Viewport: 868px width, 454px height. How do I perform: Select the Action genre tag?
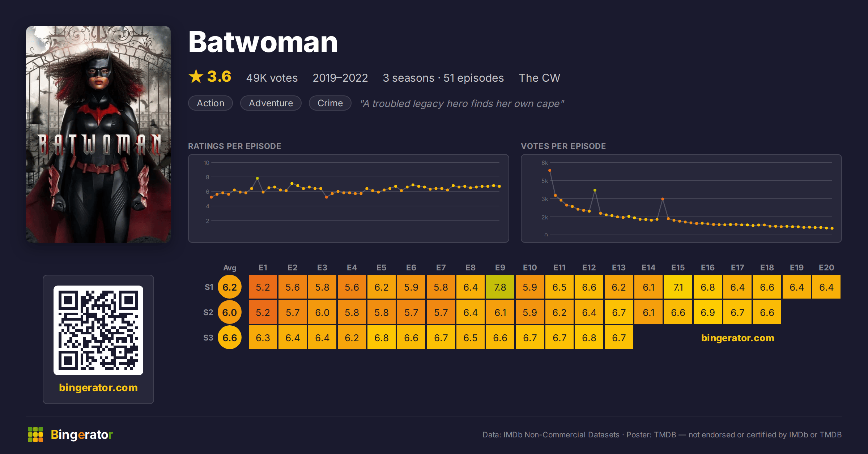click(x=210, y=103)
